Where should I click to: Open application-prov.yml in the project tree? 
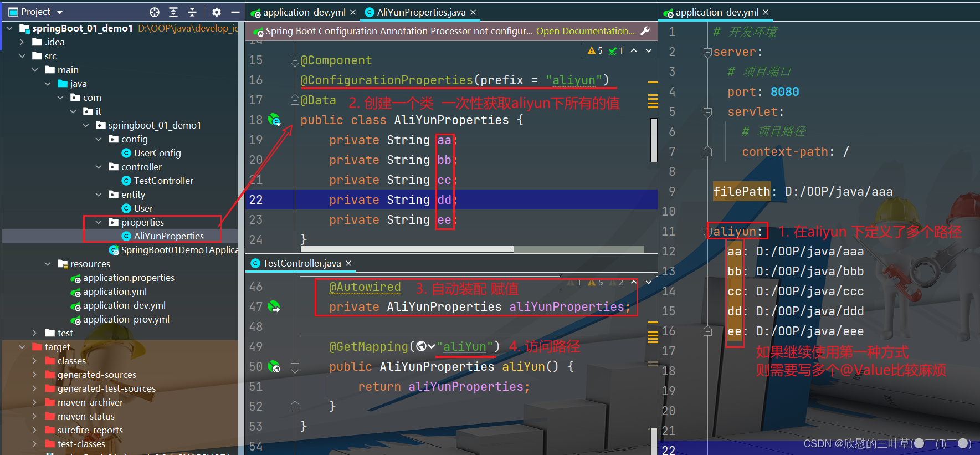[x=120, y=319]
